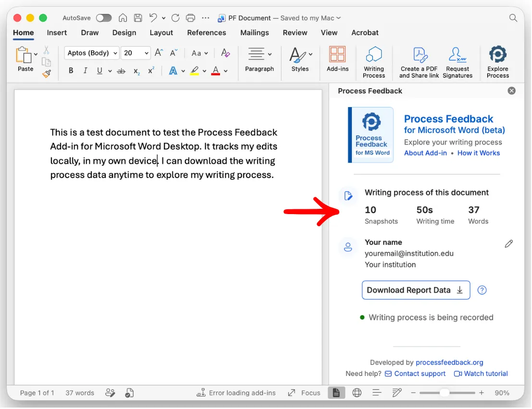Save document with the floppy disk icon
Image resolution: width=532 pixels, height=409 pixels.
(138, 18)
